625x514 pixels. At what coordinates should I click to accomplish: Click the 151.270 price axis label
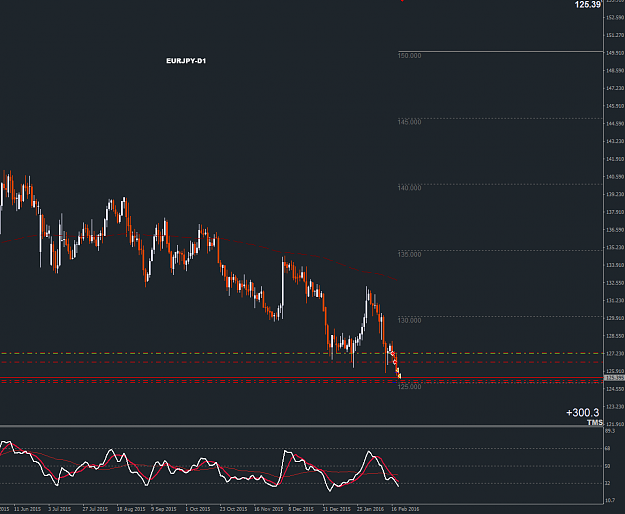tap(615, 35)
